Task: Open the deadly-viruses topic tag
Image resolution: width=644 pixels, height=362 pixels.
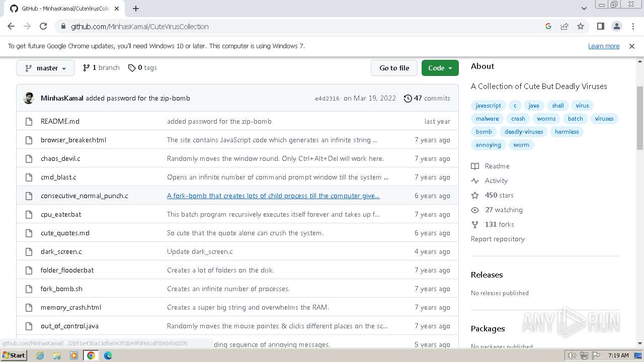Action: point(524,132)
